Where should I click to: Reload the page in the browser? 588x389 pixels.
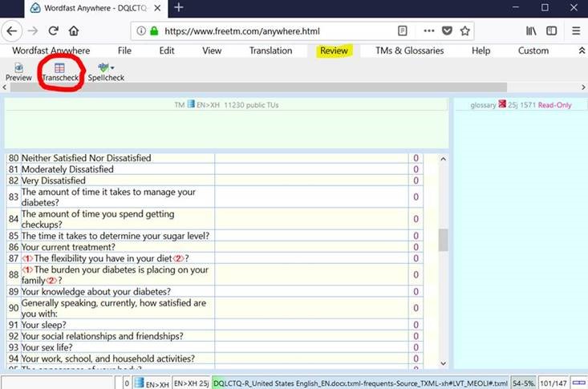click(53, 31)
